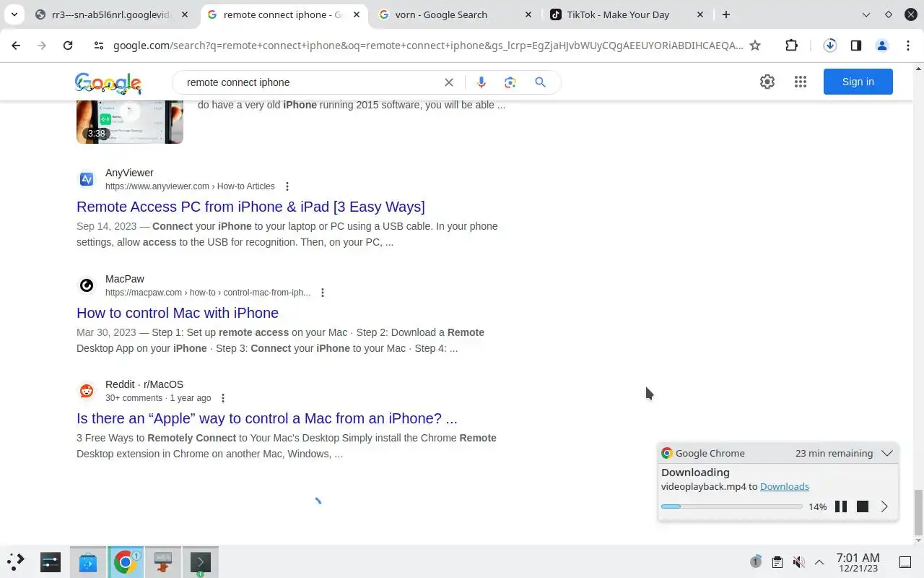
Task: Open the Google apps grid
Action: tap(801, 82)
